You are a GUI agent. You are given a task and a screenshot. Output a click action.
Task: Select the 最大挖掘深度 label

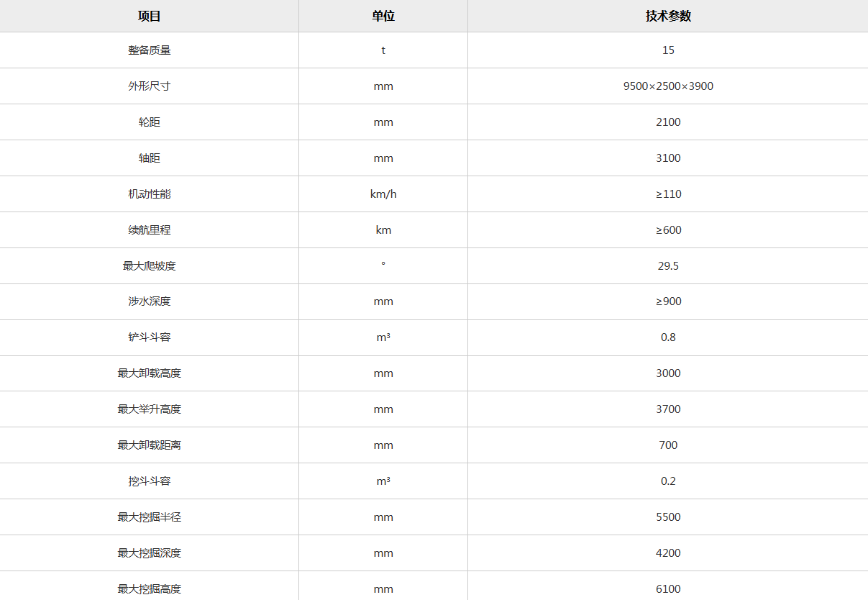(150, 553)
